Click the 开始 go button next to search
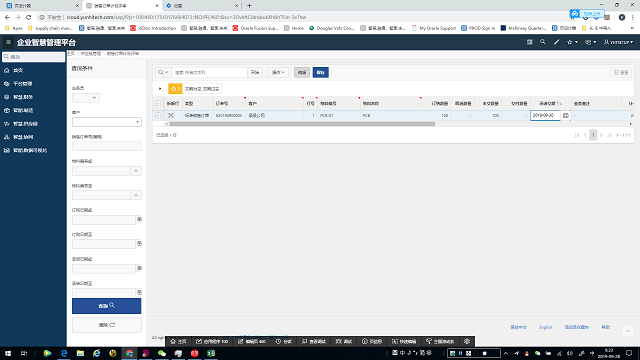Image resolution: width=640 pixels, height=360 pixels. point(255,72)
